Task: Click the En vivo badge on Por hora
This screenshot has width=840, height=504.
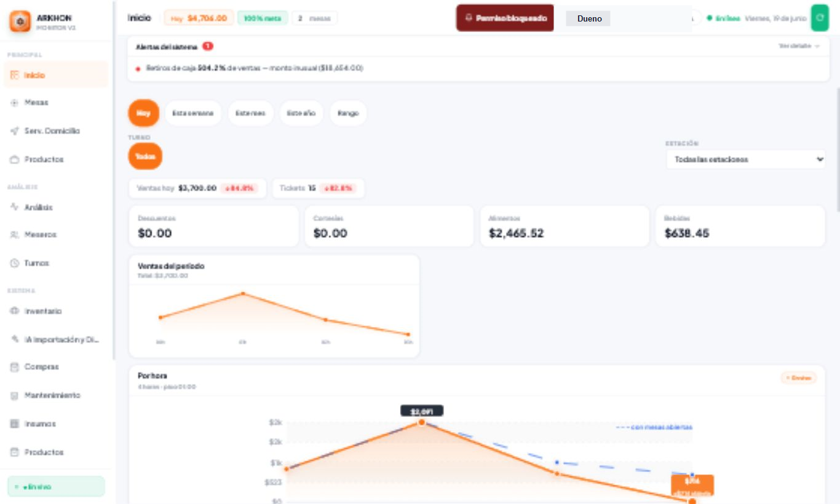Action: tap(799, 377)
